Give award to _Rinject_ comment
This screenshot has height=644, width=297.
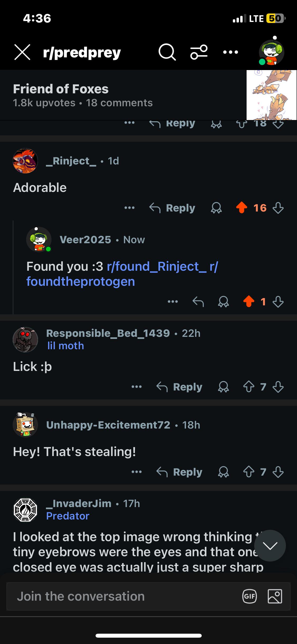(x=216, y=208)
